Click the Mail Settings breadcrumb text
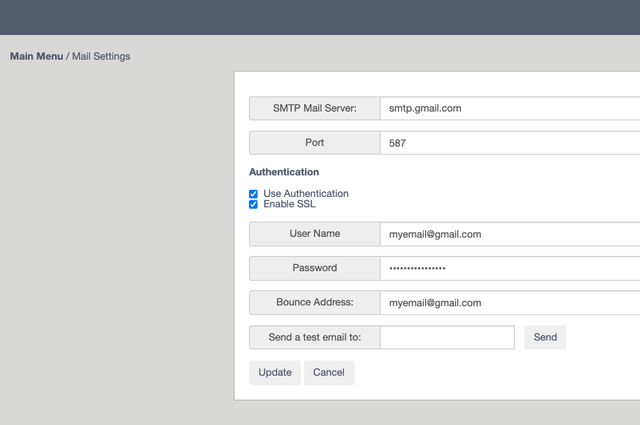This screenshot has width=640, height=425. (101, 56)
